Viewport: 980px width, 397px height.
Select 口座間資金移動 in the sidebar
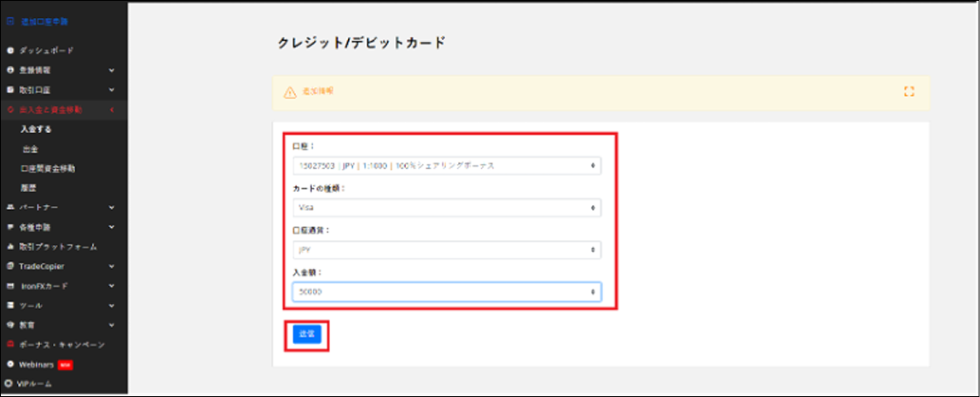[47, 168]
